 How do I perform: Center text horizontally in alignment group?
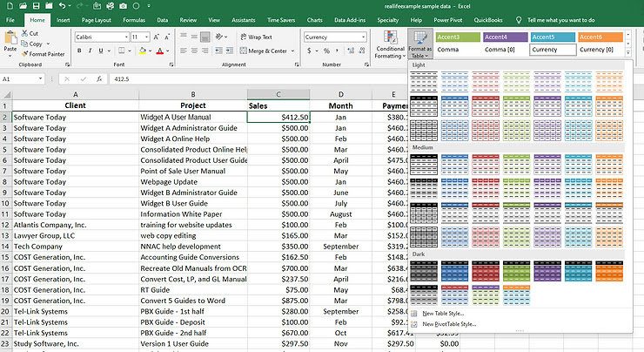pyautogui.click(x=194, y=51)
